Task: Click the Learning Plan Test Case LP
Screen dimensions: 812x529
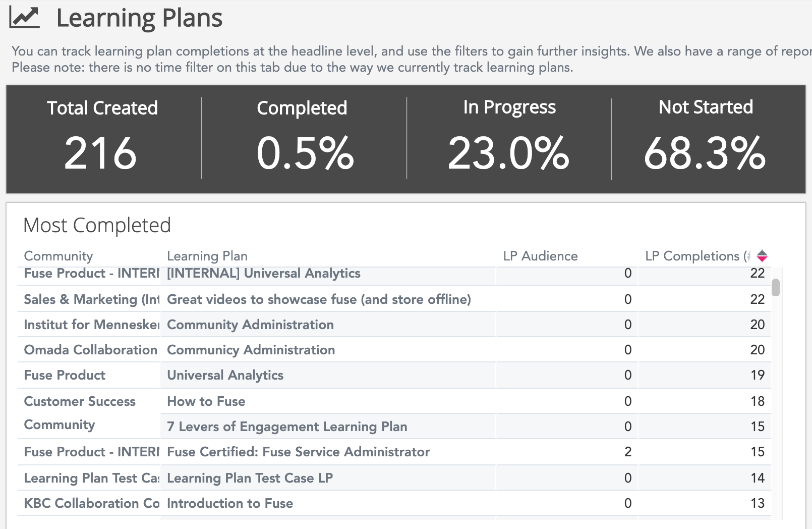Action: coord(250,478)
